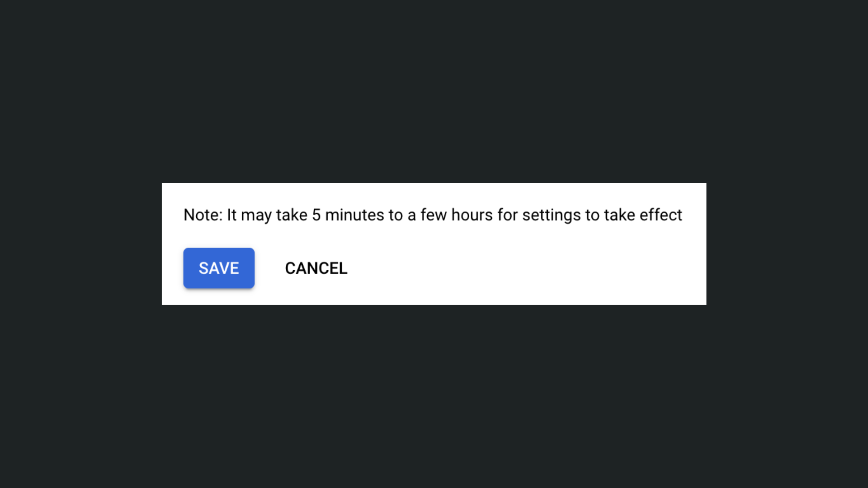
Task: Click the note about settings taking effect
Action: (x=432, y=215)
